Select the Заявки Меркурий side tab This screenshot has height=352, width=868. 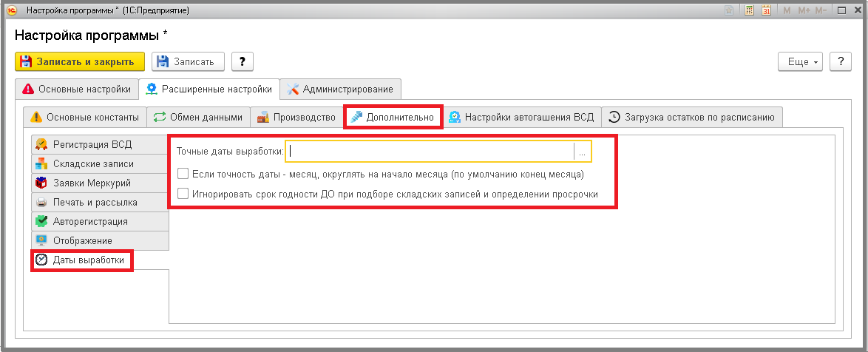pyautogui.click(x=100, y=183)
